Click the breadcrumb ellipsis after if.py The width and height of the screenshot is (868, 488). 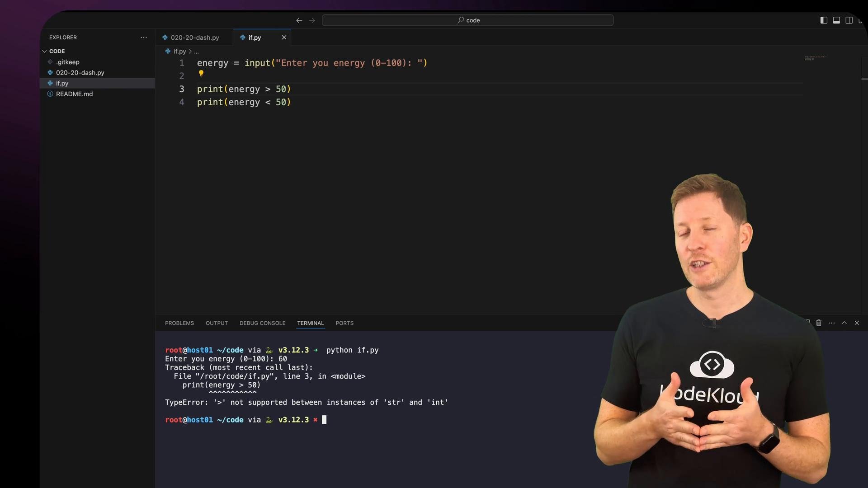point(196,52)
